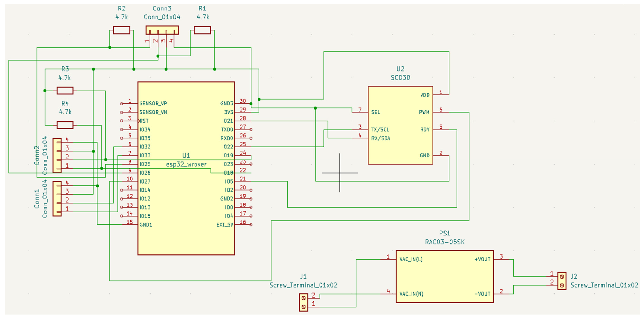Select the PS1 RAC03-05SK power supply body

pyautogui.click(x=445, y=276)
